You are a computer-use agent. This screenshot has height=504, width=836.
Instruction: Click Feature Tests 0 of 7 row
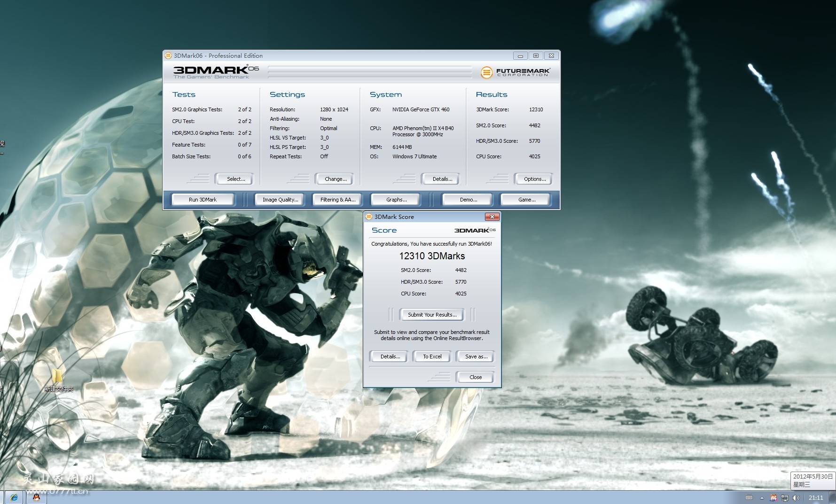211,145
